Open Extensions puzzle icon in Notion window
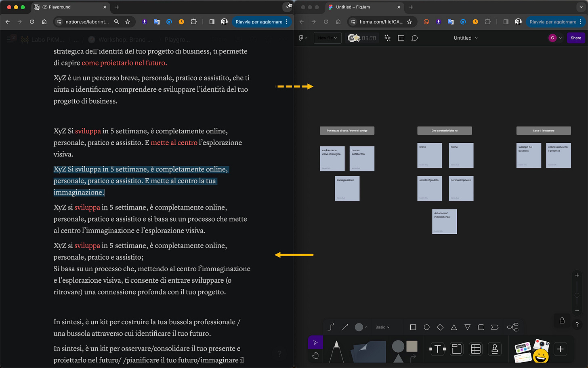 coord(194,22)
